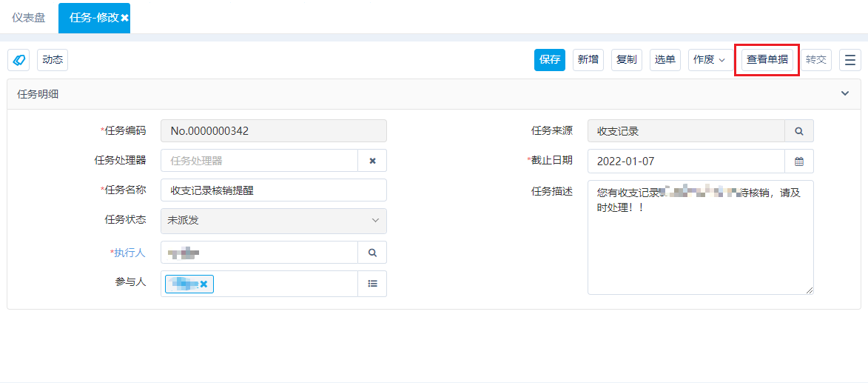Remove the 参与人 tag with its X

pos(203,284)
